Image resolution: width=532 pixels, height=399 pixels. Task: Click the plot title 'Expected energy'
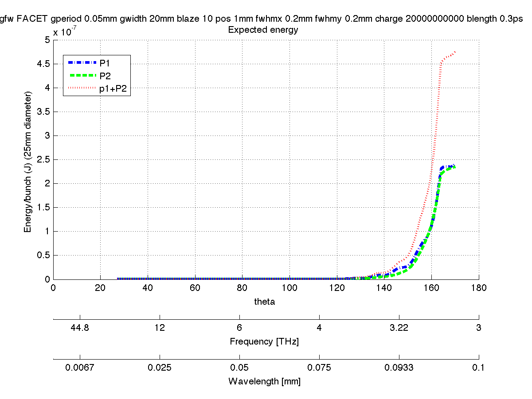pyautogui.click(x=263, y=30)
